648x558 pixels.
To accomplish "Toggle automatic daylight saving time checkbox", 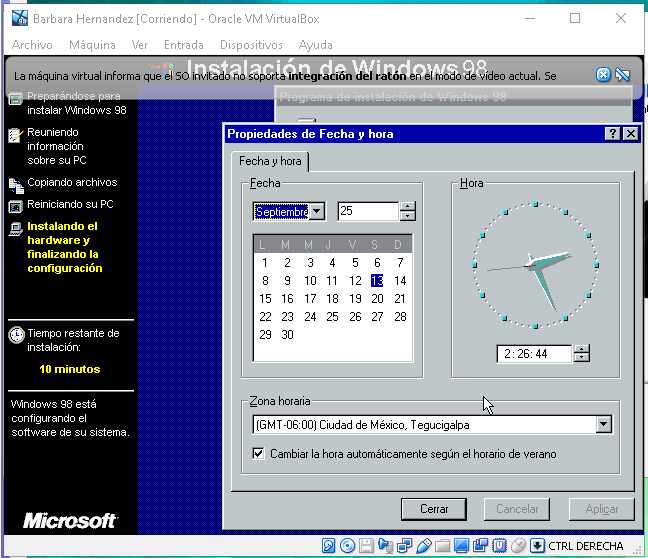I will [x=258, y=454].
